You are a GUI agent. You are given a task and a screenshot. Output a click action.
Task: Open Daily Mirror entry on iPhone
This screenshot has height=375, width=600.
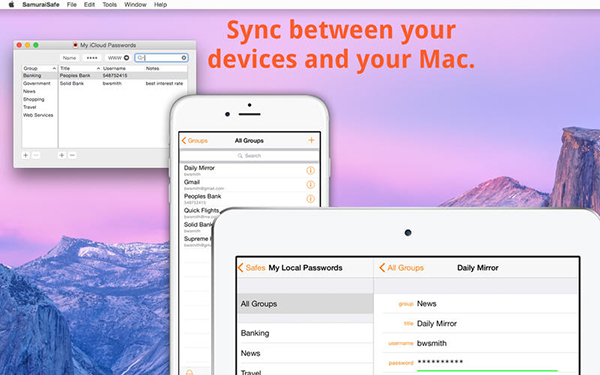(x=249, y=170)
